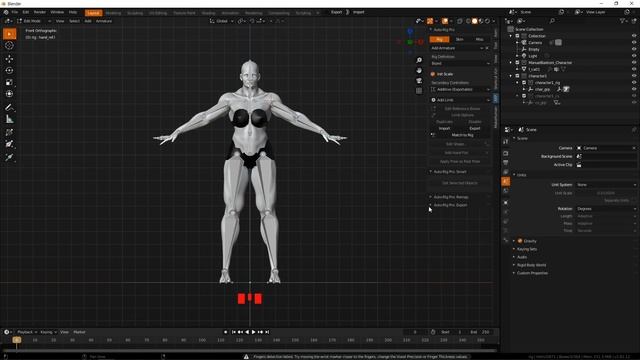Screen dimensions: 640x360
Task: Click the pan view hand icon
Action: [x=419, y=70]
